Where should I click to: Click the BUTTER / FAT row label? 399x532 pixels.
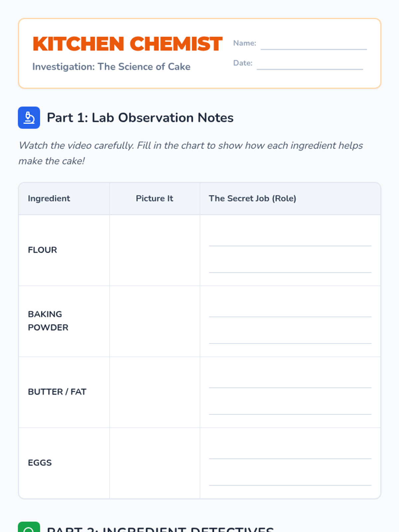[57, 392]
